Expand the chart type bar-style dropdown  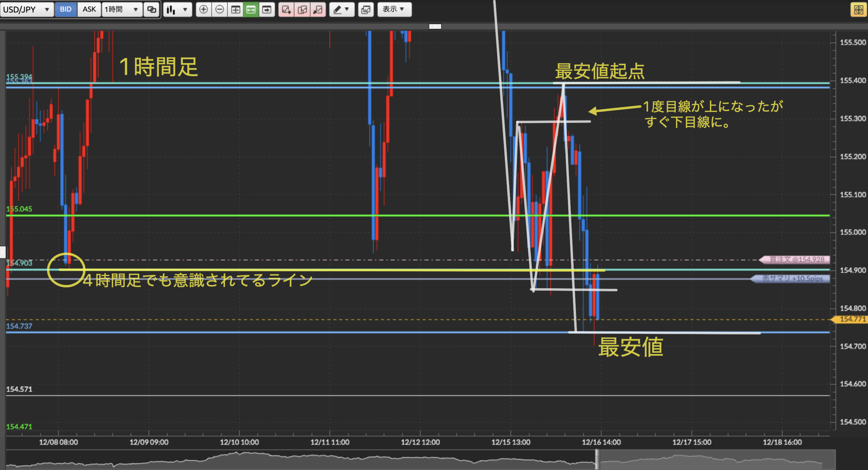[177, 9]
